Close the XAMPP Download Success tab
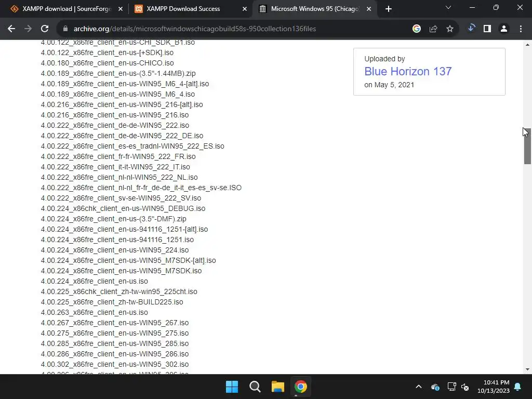The height and width of the screenshot is (399, 532). 245,9
